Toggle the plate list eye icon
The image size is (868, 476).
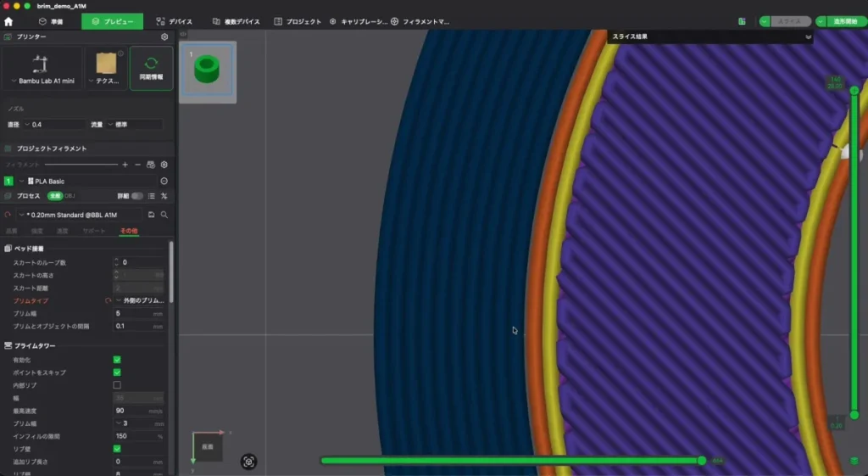pos(183,34)
